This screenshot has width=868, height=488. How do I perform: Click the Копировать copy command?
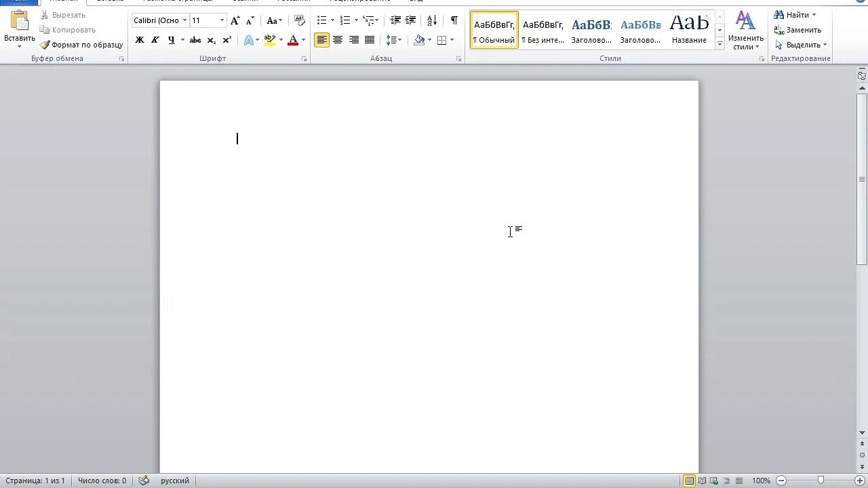click(67, 30)
